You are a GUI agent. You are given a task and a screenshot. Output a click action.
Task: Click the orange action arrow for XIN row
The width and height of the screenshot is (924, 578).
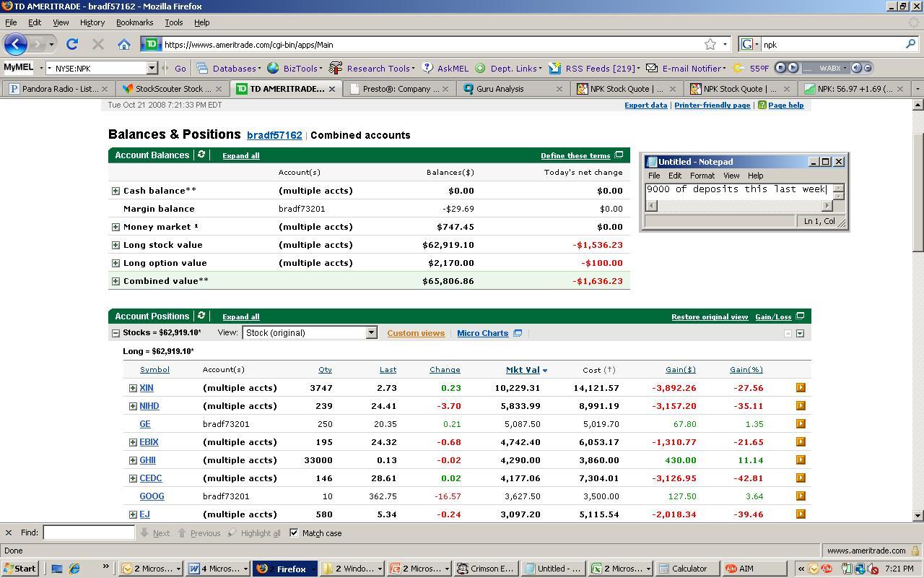tap(801, 388)
